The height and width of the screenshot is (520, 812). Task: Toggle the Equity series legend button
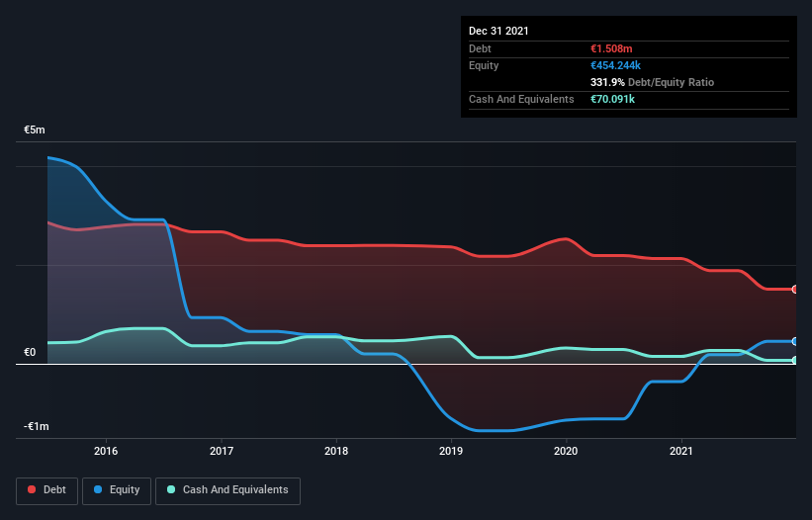117,490
